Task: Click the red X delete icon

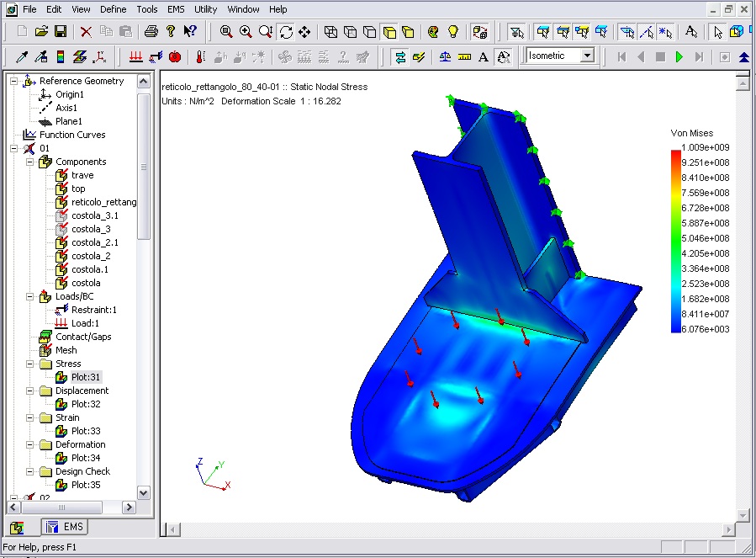Action: (x=87, y=32)
